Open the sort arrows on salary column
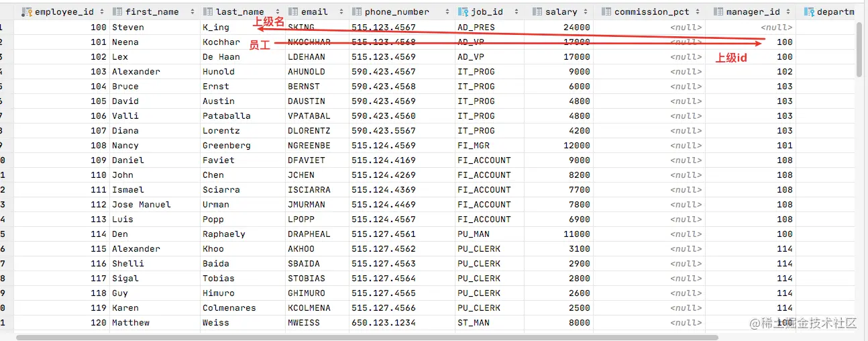This screenshot has height=341, width=868. (586, 11)
